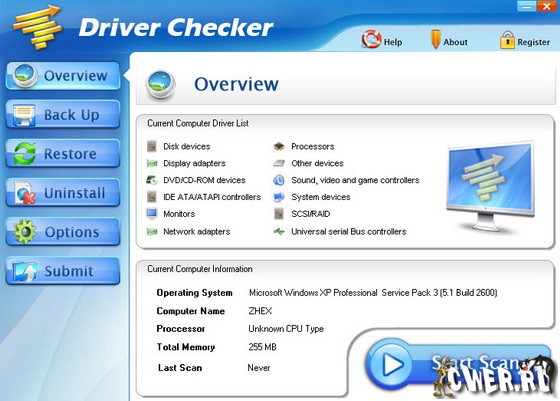Select 'Disk devices' text
Image resolution: width=560 pixels, height=401 pixels.
click(186, 146)
